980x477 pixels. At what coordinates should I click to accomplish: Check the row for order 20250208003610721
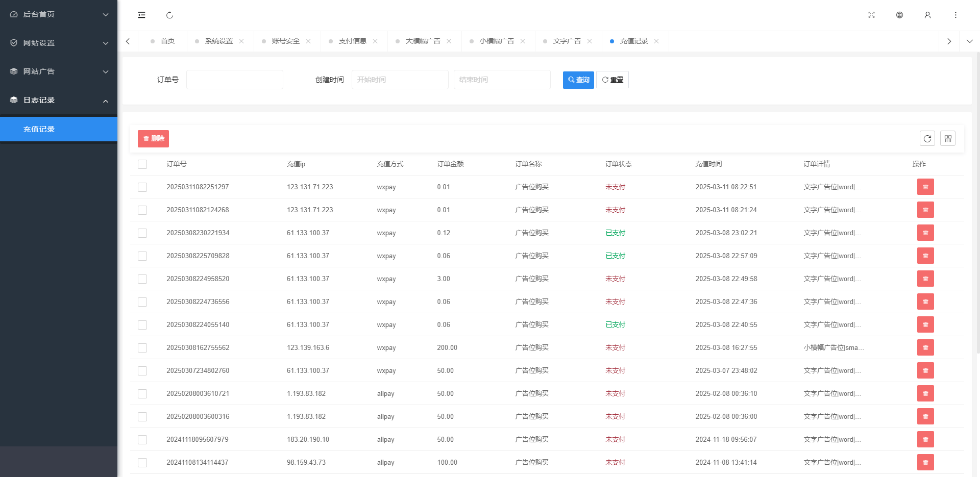142,394
